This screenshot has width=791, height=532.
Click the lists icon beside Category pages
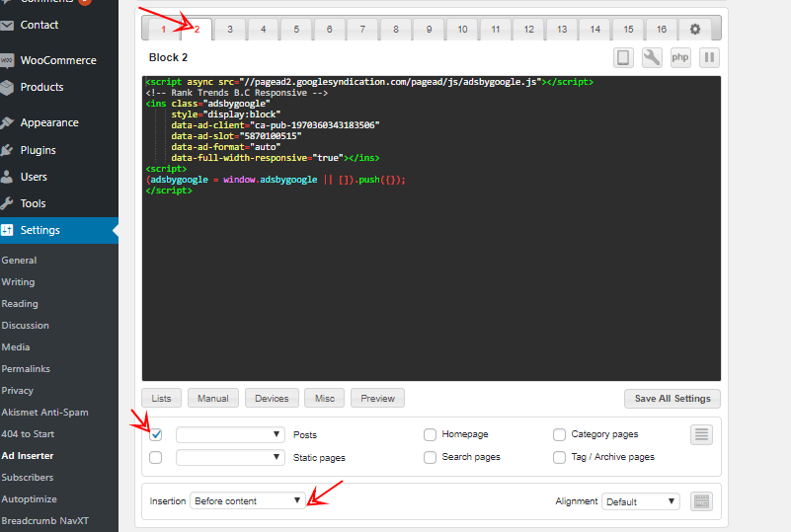(701, 434)
